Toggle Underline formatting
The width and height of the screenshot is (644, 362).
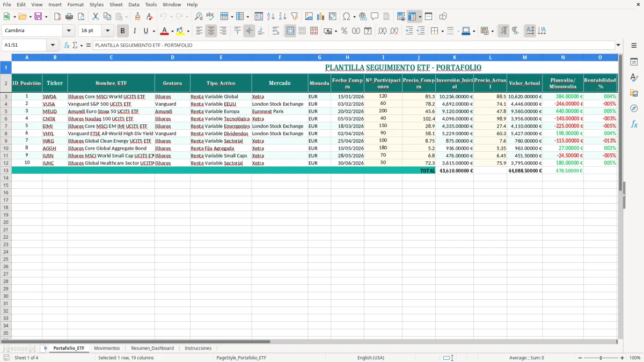pyautogui.click(x=145, y=31)
